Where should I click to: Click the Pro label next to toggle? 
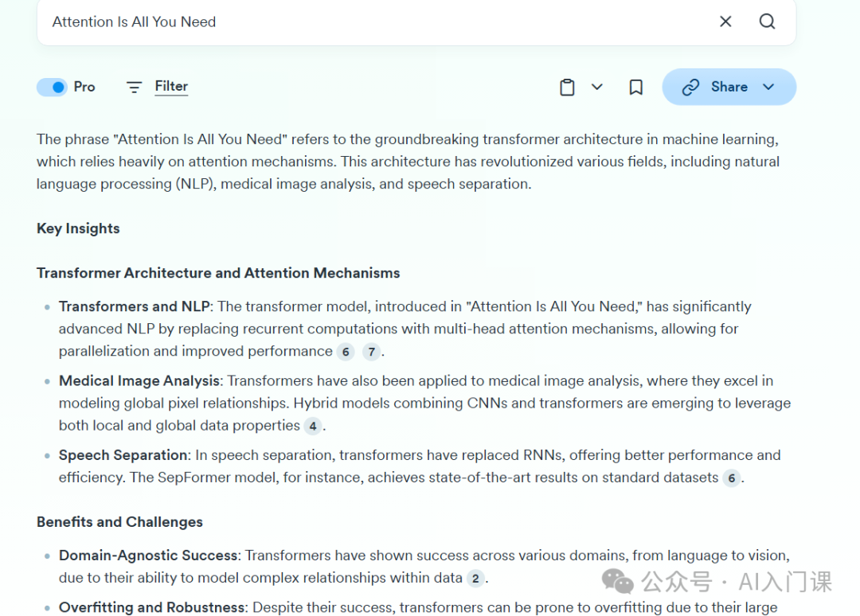coord(84,87)
